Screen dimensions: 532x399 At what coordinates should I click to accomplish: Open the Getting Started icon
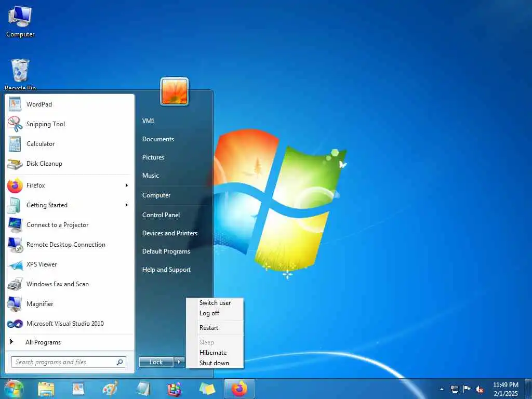pos(15,205)
